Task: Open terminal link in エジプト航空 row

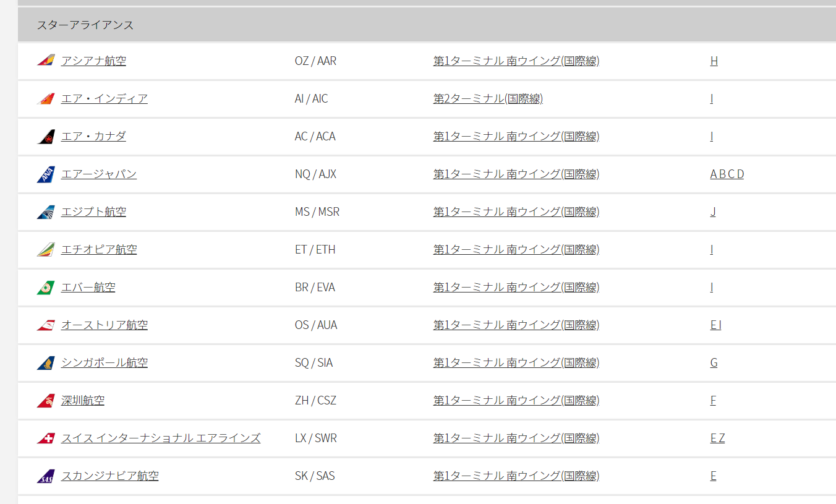Action: click(516, 212)
